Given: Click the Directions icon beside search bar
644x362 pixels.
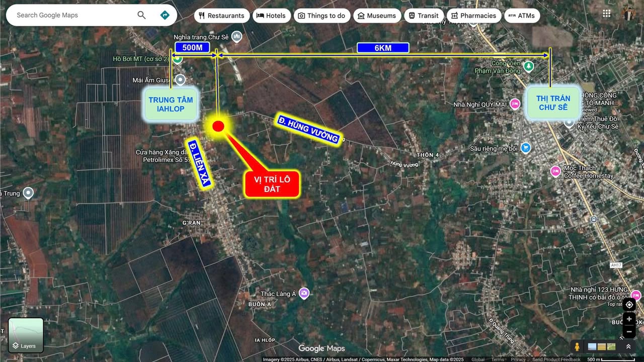Looking at the screenshot, I should 165,15.
